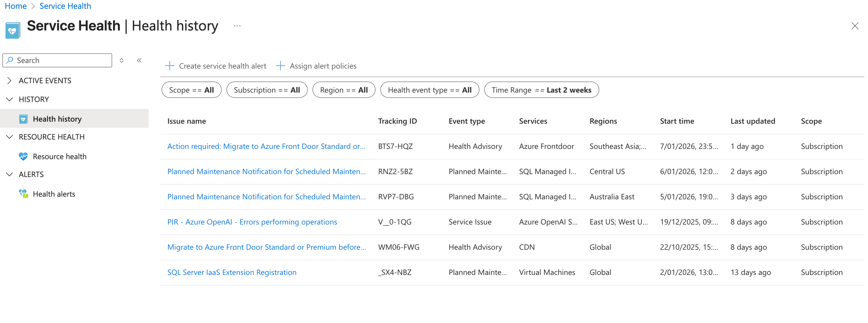Viewport: 868px width, 323px height.
Task: Collapse the sidebar with the double-chevron icon
Action: 139,60
